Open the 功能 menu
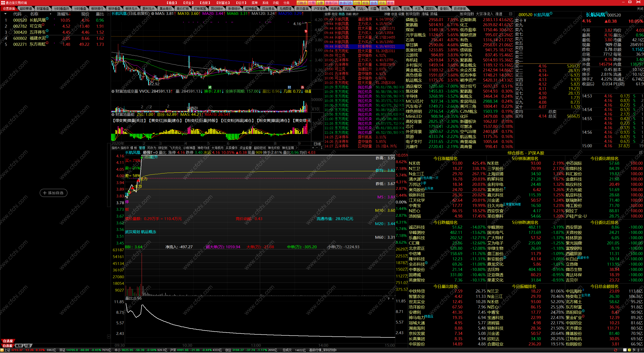The height and width of the screenshot is (353, 644). tap(276, 3)
